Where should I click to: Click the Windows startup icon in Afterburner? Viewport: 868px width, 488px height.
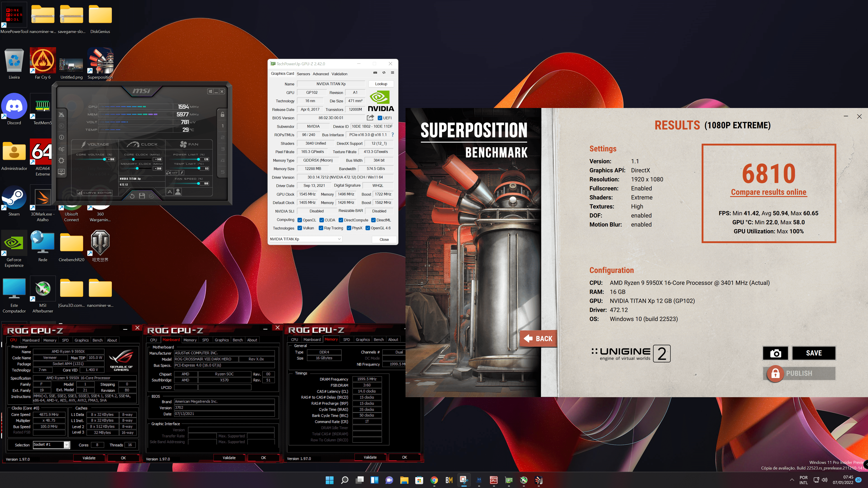(210, 91)
